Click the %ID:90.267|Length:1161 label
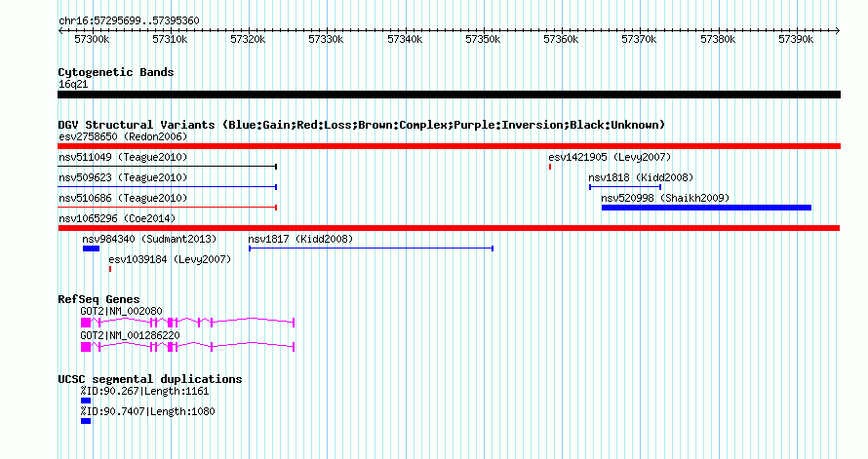This screenshot has height=459, width=868. pyautogui.click(x=144, y=392)
